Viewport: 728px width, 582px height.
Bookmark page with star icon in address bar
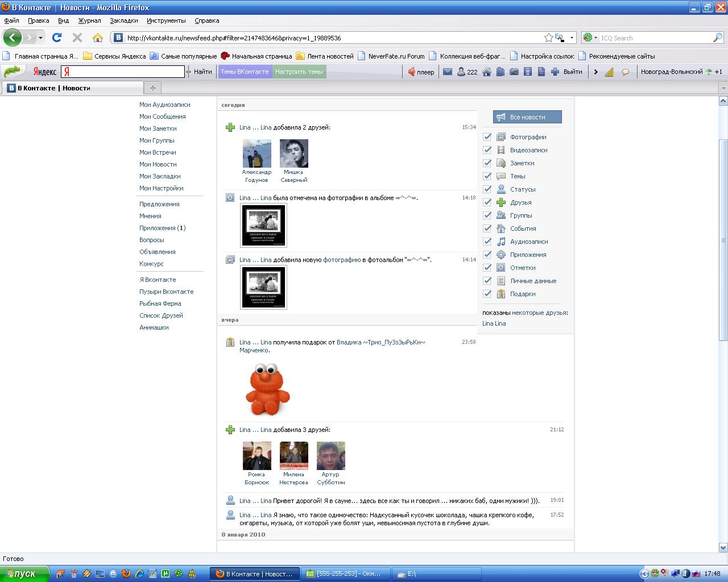click(x=548, y=38)
